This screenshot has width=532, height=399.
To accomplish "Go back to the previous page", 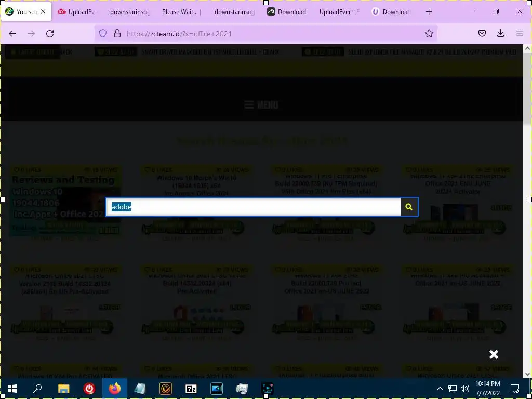I will coord(12,34).
